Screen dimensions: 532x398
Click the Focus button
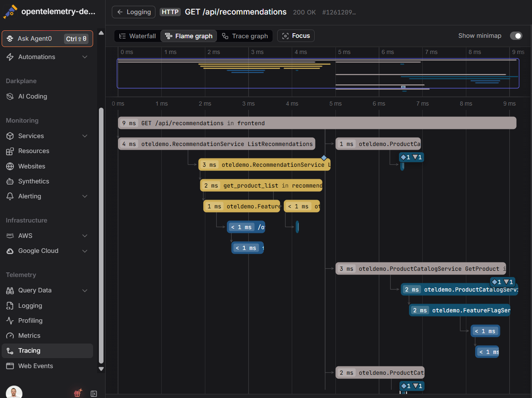coord(296,36)
